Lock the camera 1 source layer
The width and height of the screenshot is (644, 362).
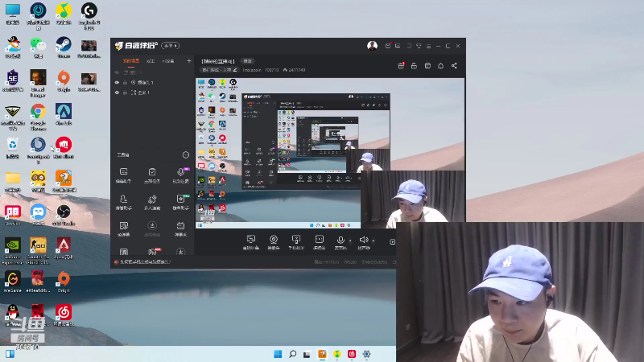(126, 83)
